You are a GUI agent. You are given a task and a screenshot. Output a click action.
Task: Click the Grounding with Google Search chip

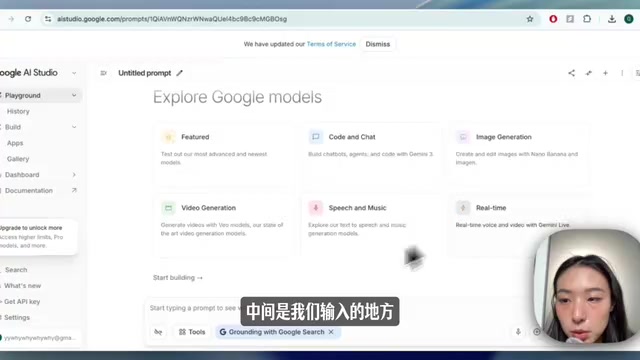[x=278, y=332]
